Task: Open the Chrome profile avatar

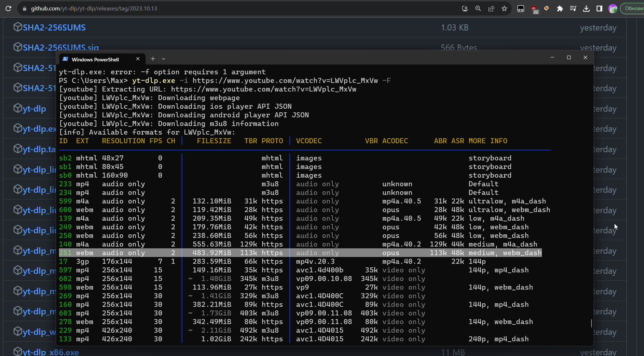Action: pyautogui.click(x=613, y=9)
